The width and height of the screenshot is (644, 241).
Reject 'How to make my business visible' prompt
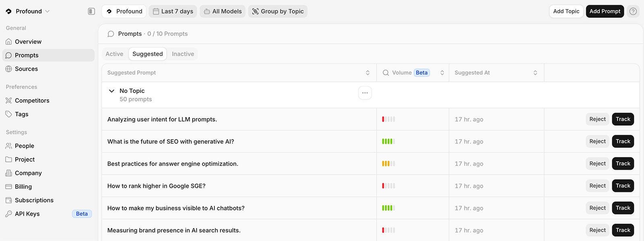[x=597, y=208]
